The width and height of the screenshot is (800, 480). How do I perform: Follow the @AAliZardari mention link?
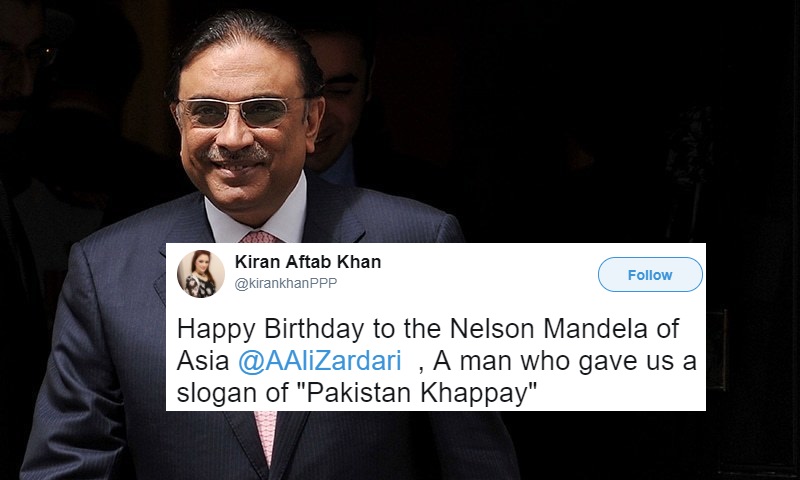click(320, 361)
